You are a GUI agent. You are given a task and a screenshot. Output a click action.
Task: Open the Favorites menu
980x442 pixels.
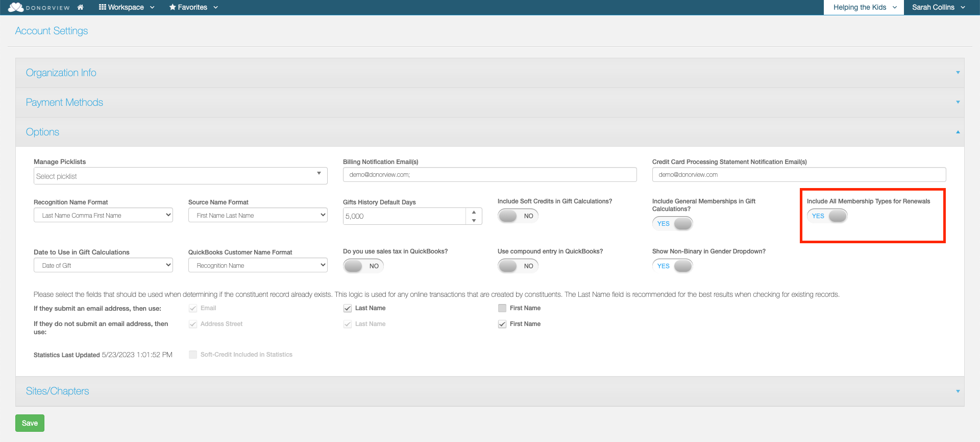[x=193, y=7]
